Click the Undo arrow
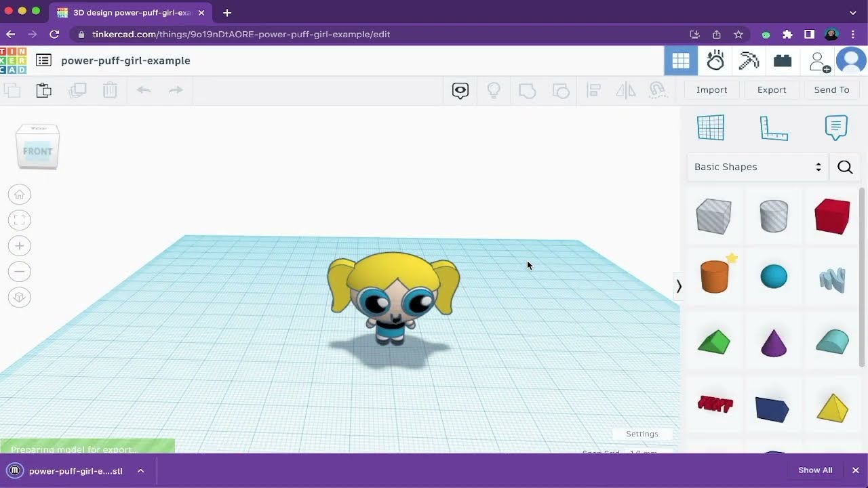This screenshot has height=488, width=868. (x=143, y=89)
